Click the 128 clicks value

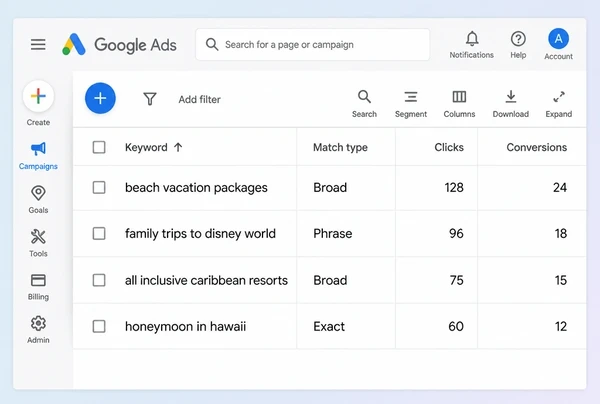[x=454, y=187]
